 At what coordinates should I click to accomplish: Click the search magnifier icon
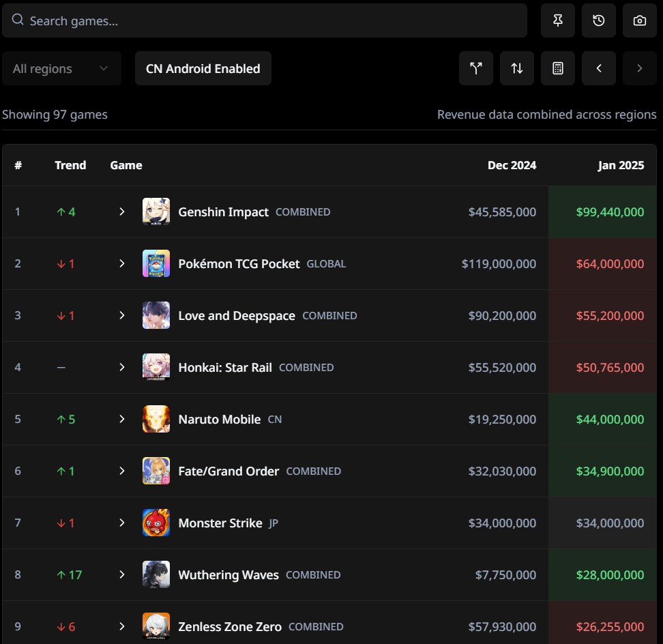(x=17, y=20)
